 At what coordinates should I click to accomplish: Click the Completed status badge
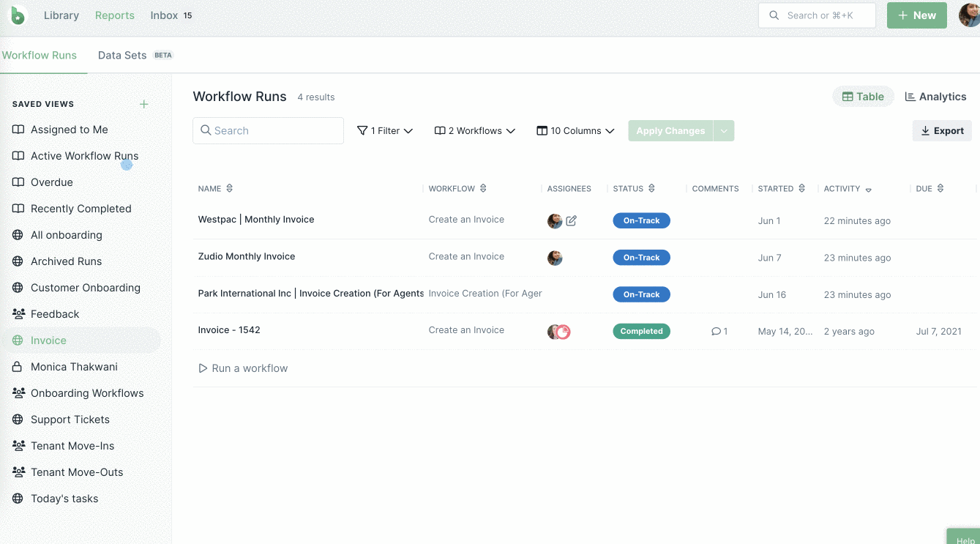click(x=641, y=332)
